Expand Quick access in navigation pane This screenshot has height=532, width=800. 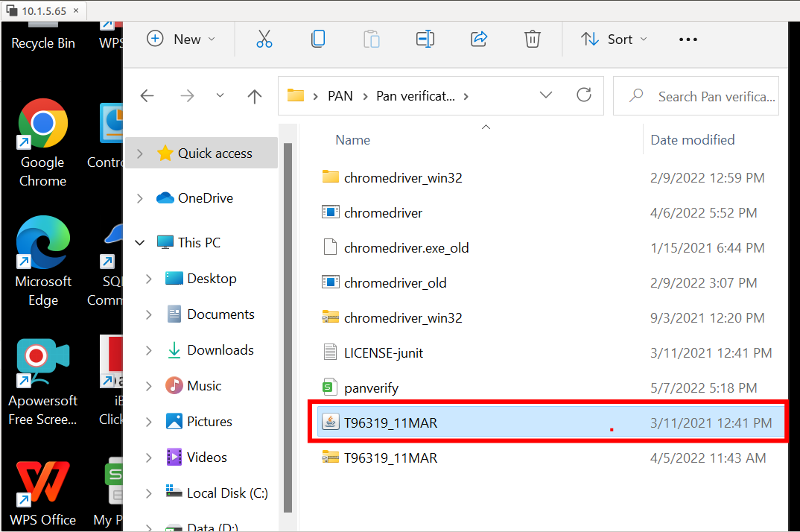[140, 153]
